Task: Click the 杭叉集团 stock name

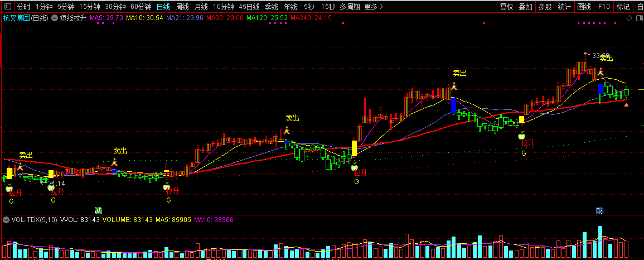Action: click(x=17, y=18)
